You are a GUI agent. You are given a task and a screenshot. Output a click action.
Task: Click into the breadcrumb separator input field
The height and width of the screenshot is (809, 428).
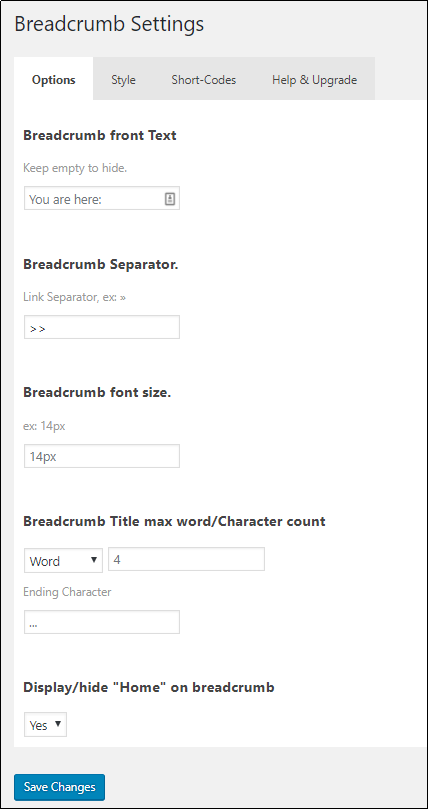coord(102,327)
